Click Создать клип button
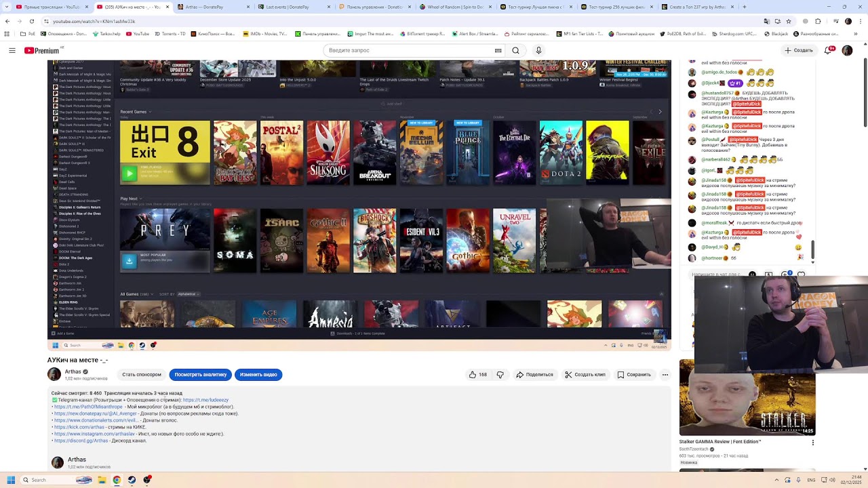The width and height of the screenshot is (868, 488). click(x=585, y=374)
